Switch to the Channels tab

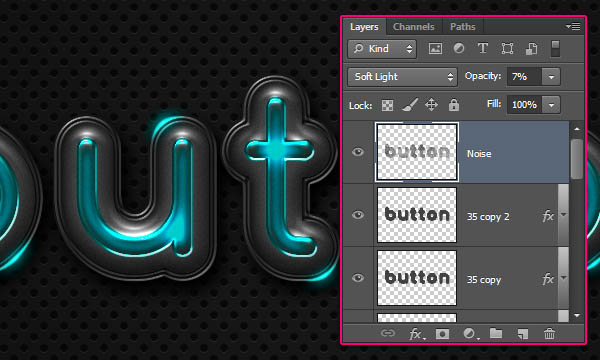(x=414, y=27)
